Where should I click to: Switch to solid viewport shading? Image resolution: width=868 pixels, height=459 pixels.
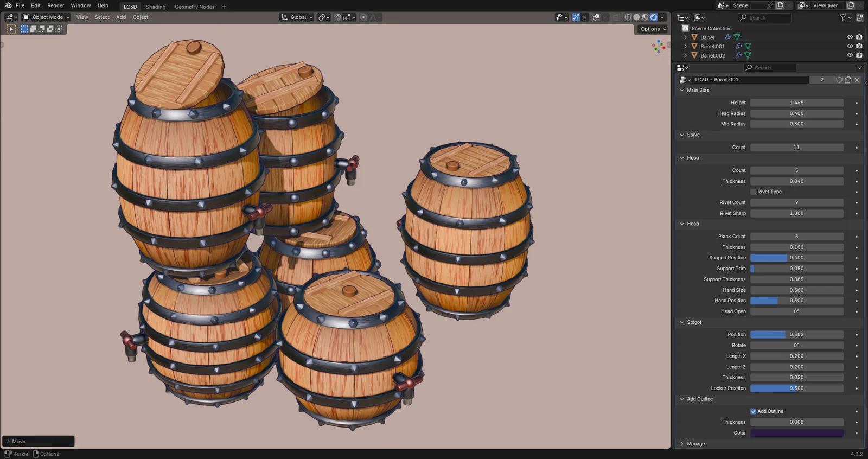click(x=636, y=17)
